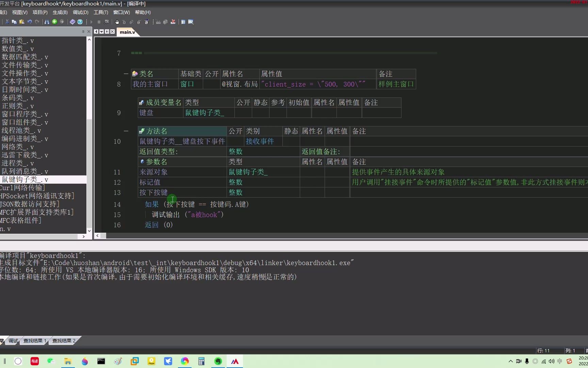Screen dimensions: 588x368
Task: Click the magnifier window search toolbar icon
Action: click(191, 22)
